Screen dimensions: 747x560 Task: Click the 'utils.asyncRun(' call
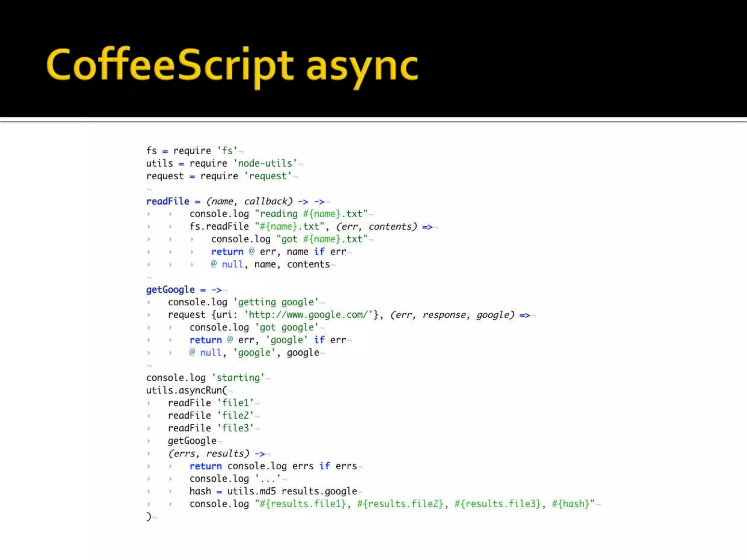tap(186, 390)
